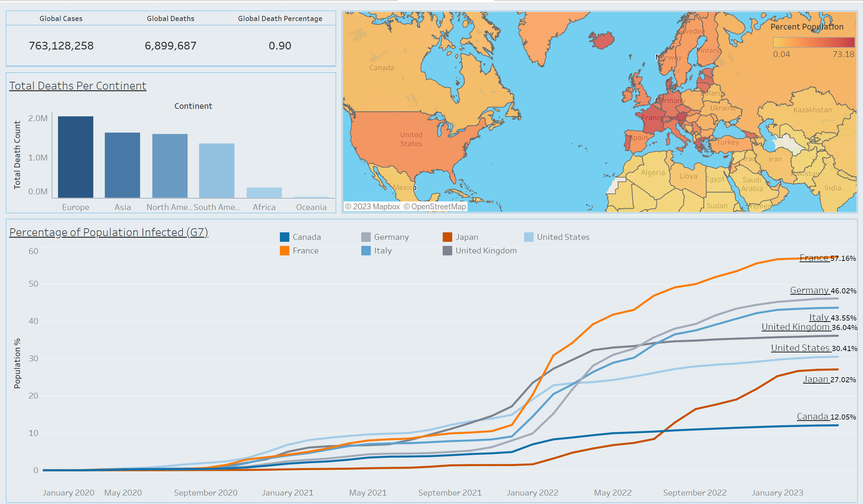The height and width of the screenshot is (504, 863).
Task: Select the Italy legend color swatch
Action: point(366,251)
